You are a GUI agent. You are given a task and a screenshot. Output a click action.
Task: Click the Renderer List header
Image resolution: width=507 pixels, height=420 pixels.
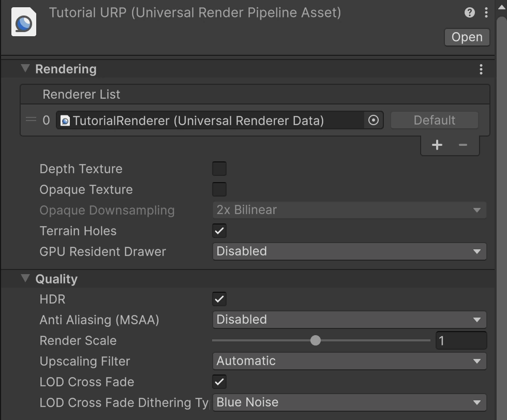[255, 95]
